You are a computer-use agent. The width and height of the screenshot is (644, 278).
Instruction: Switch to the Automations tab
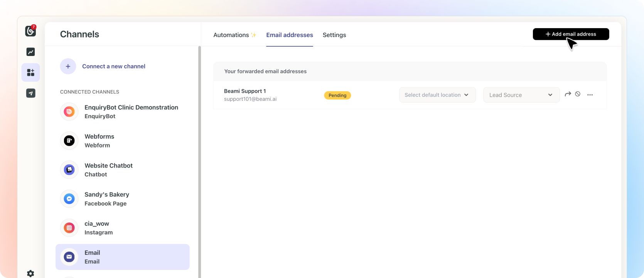(235, 35)
